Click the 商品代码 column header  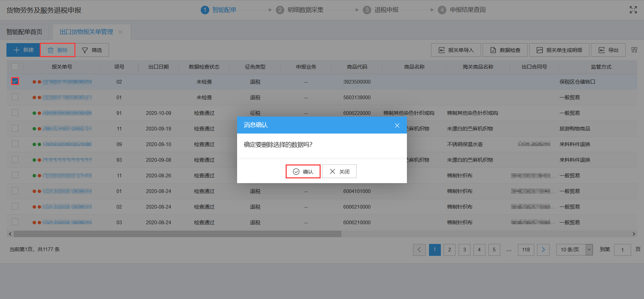tap(357, 67)
